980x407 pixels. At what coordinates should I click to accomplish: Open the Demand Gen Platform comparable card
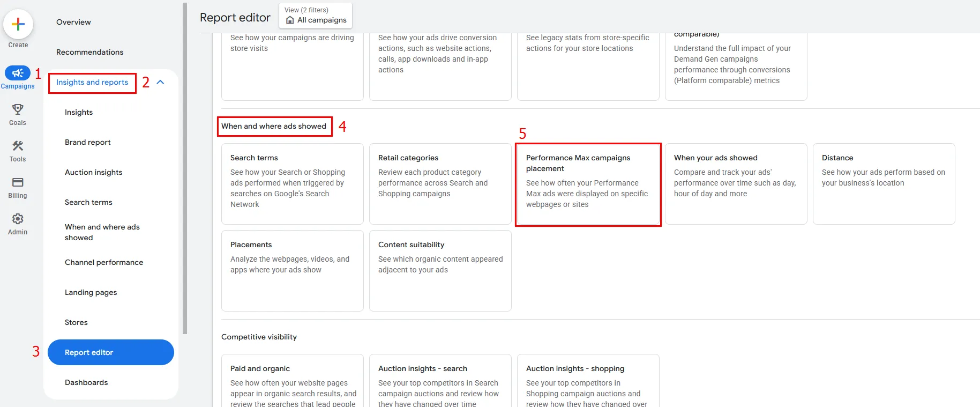[x=736, y=66]
